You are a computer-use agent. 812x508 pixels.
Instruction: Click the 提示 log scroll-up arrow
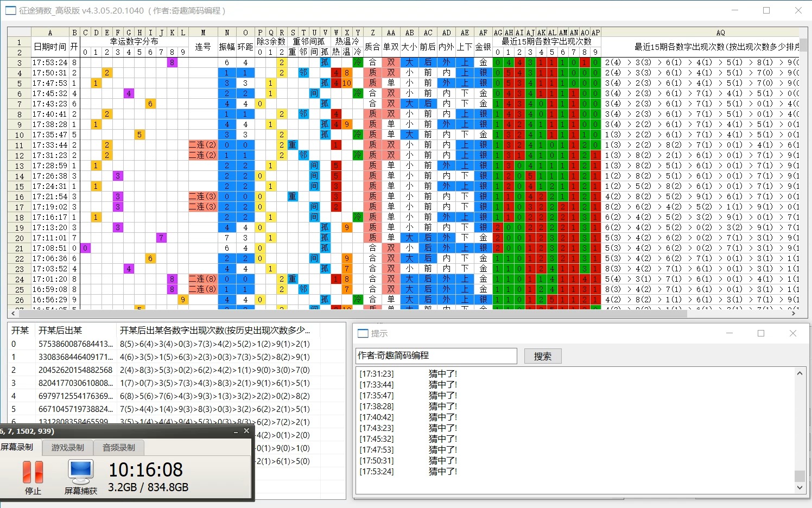tap(800, 373)
